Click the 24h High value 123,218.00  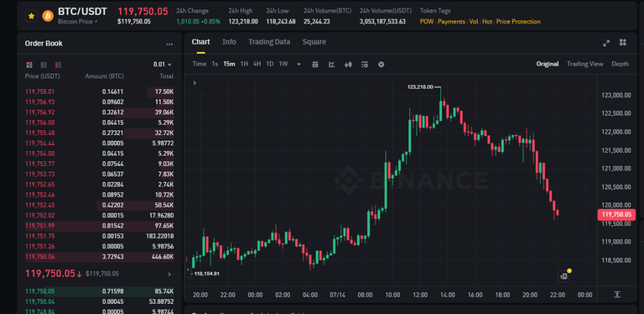pyautogui.click(x=243, y=22)
